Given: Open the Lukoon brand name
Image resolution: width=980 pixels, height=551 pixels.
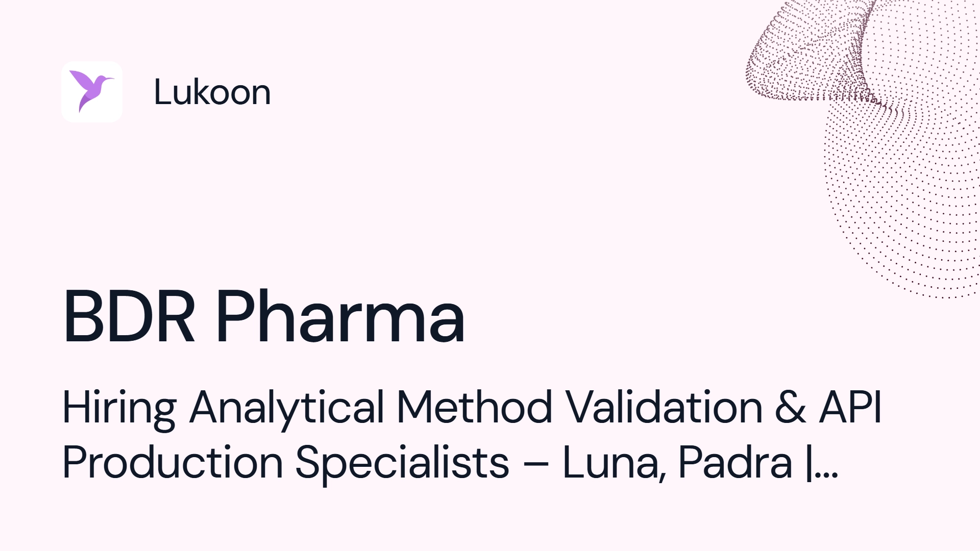Looking at the screenshot, I should [x=212, y=92].
